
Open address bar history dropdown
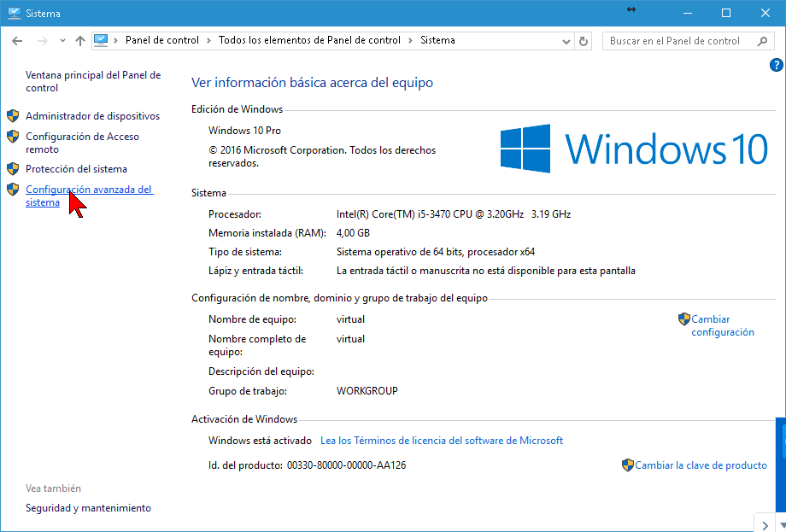pyautogui.click(x=566, y=42)
